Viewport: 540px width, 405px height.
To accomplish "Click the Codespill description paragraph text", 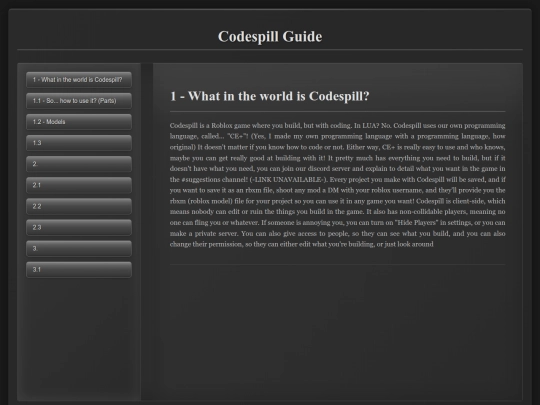I will coord(338,185).
